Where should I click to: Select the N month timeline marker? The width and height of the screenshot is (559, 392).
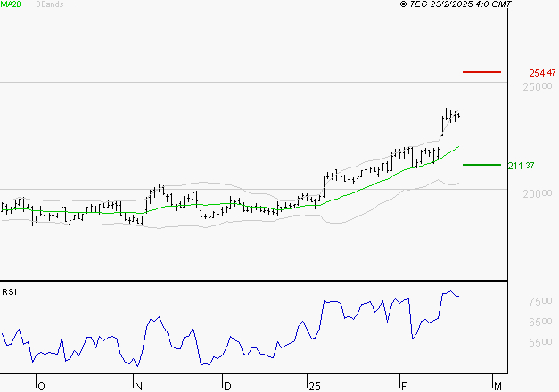click(139, 387)
